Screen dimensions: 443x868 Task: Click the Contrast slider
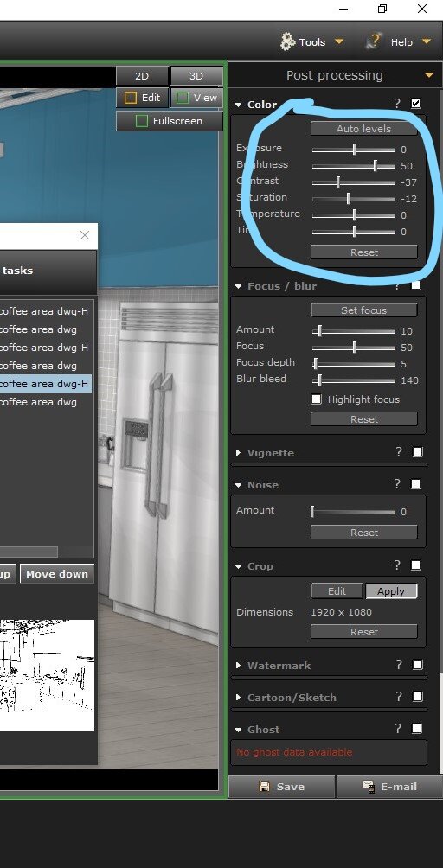pos(354,182)
